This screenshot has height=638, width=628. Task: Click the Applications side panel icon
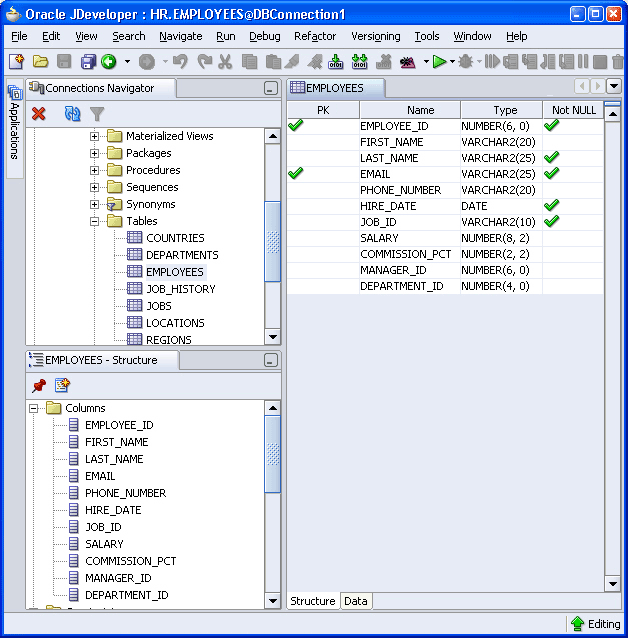click(15, 93)
